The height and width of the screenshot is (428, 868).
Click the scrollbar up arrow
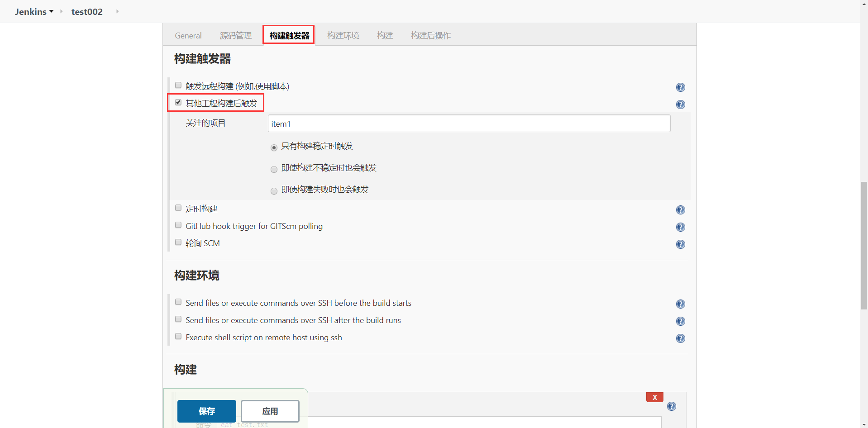click(x=864, y=4)
